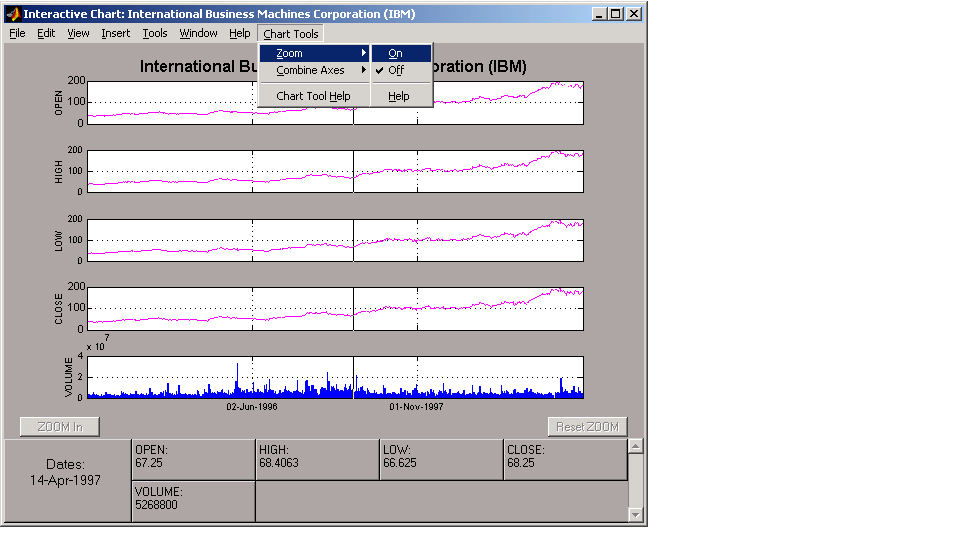Click the Reset ZOOM button
980x537 pixels.
point(588,427)
